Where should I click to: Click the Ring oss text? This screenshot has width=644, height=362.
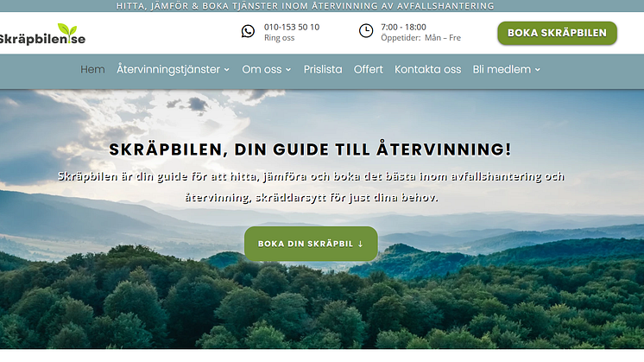click(279, 38)
